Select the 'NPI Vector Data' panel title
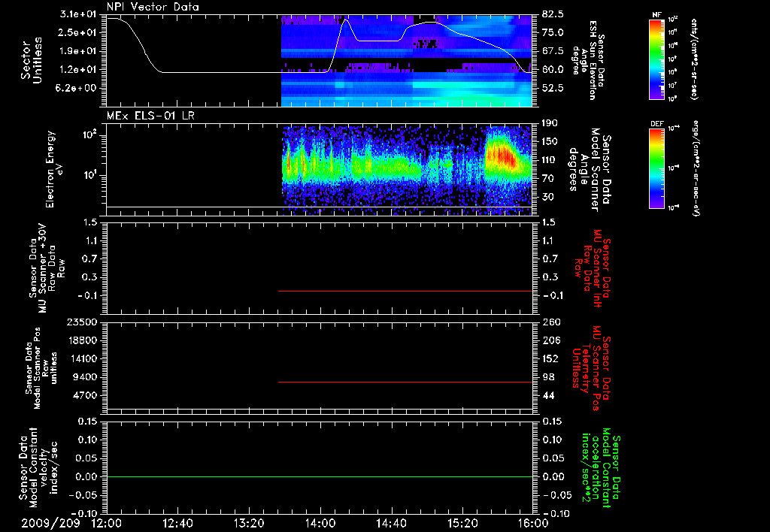This screenshot has height=532, width=770. tap(153, 7)
